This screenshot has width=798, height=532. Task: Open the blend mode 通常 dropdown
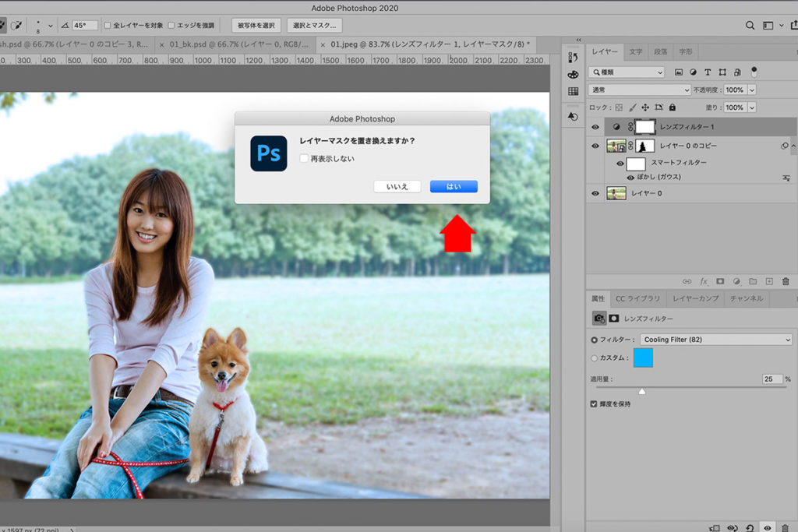pos(640,90)
